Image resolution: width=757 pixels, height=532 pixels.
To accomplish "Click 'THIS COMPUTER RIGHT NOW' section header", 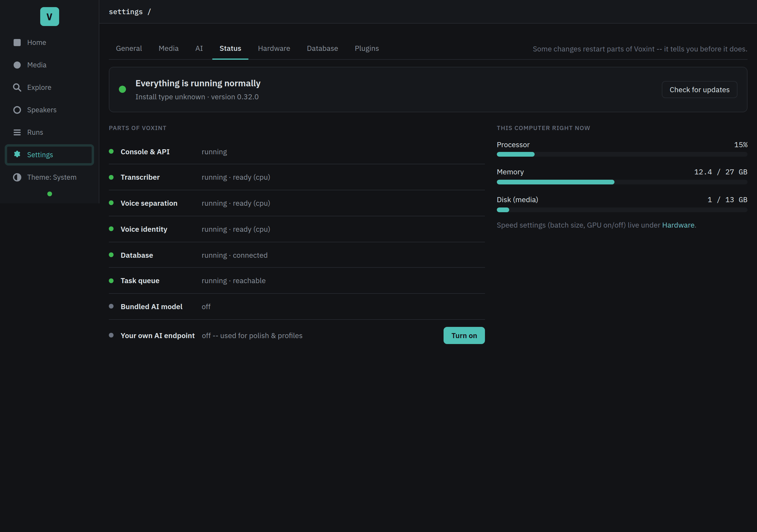I will click(x=543, y=128).
